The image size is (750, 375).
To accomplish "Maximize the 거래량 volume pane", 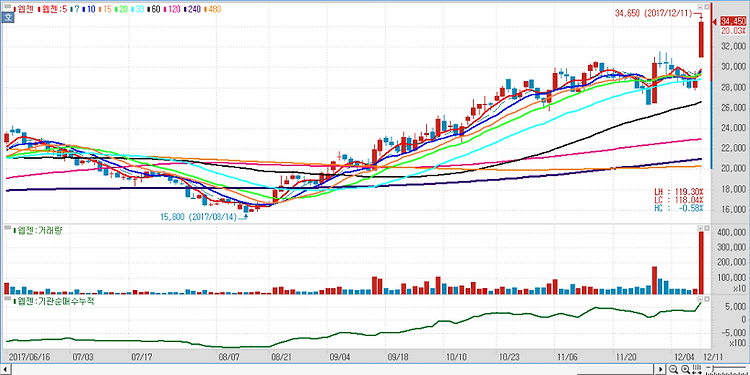I will coord(706,228).
